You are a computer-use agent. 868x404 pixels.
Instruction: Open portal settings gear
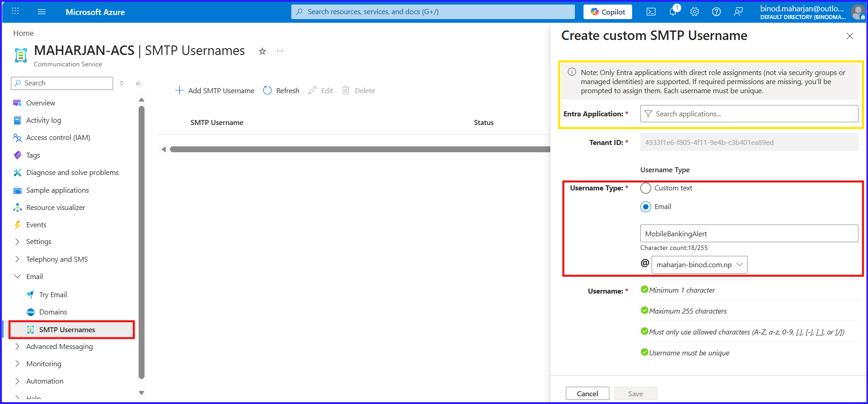(694, 12)
